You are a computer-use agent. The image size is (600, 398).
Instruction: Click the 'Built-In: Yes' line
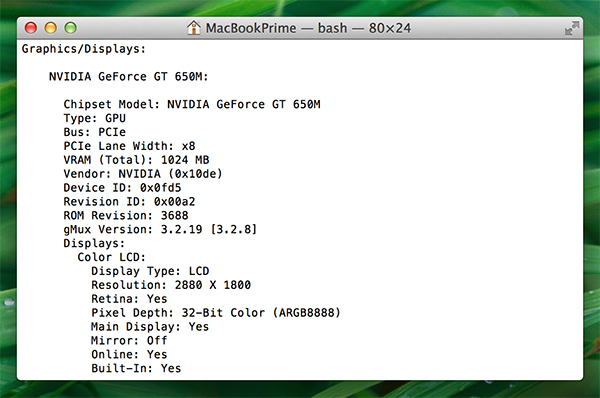click(136, 368)
